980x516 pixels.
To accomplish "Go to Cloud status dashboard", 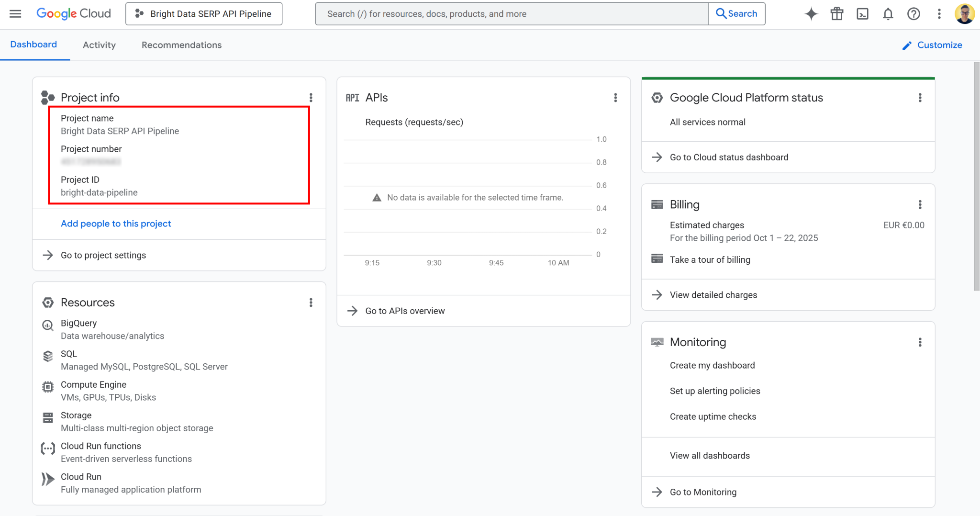I will [729, 157].
